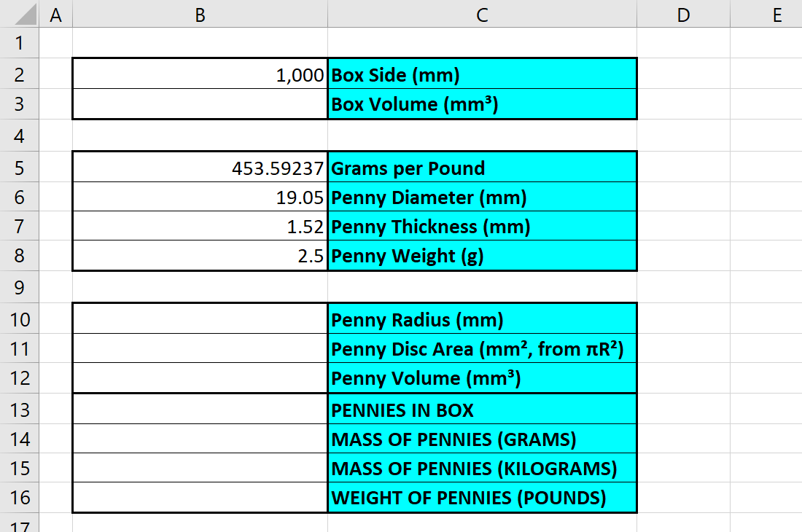Image resolution: width=802 pixels, height=532 pixels.
Task: Click column D header
Action: click(x=683, y=14)
